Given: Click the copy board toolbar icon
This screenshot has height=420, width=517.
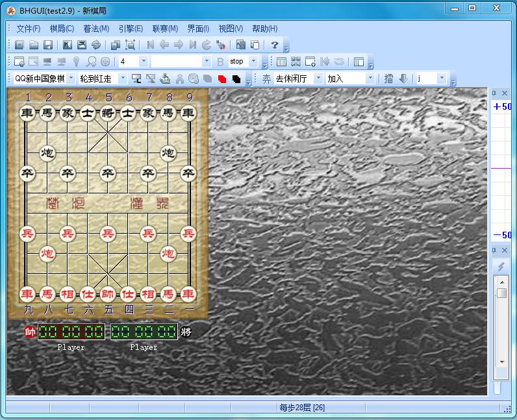Looking at the screenshot, I should coord(116,45).
